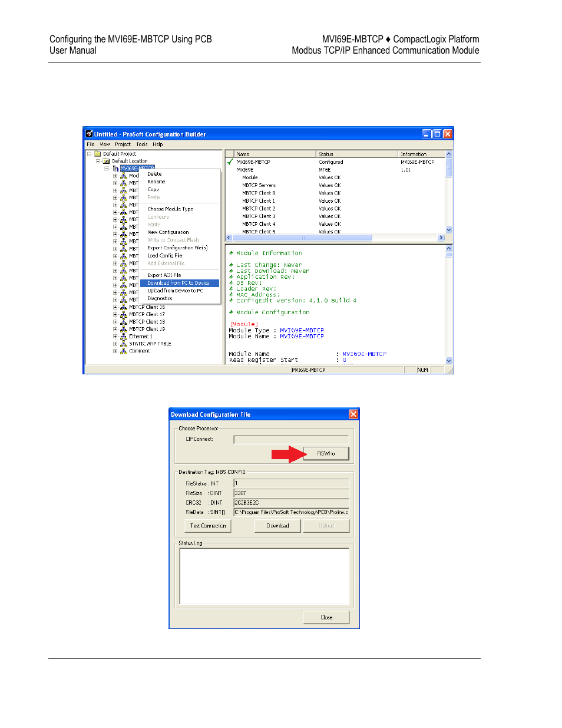Click the Default Location folder icon
The height and width of the screenshot is (728, 562).
click(x=106, y=161)
